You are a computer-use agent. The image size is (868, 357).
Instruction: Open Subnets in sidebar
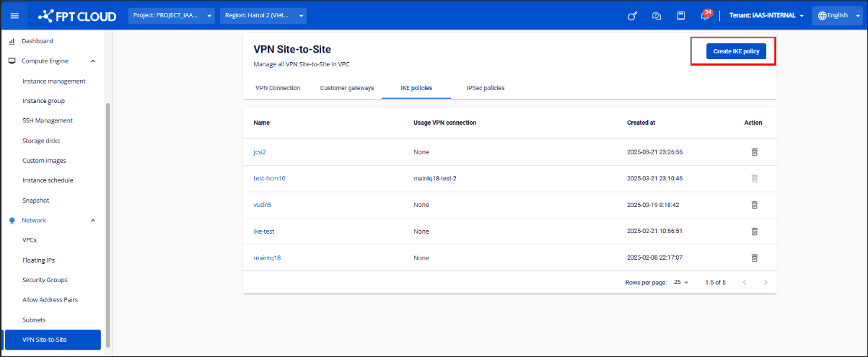[x=34, y=319]
